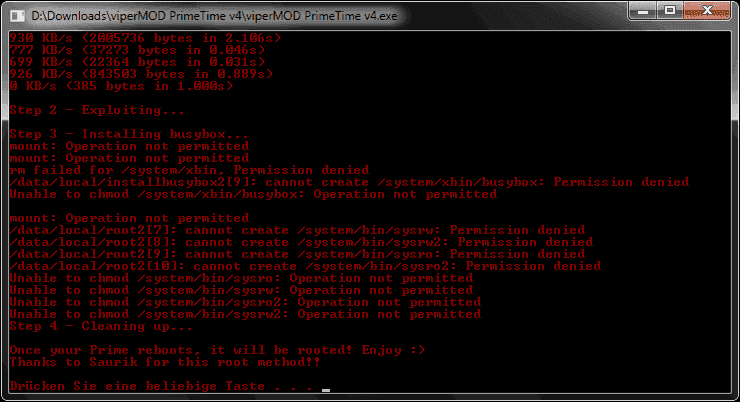Viewport: 740px width, 402px height.
Task: Click the title bar path text
Action: pyautogui.click(x=214, y=16)
